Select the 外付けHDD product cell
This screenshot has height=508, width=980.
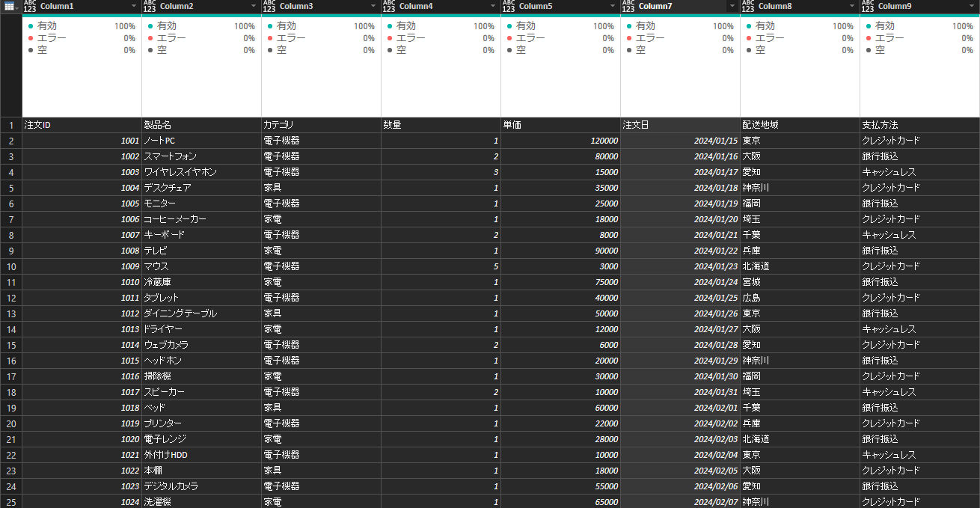click(202, 455)
